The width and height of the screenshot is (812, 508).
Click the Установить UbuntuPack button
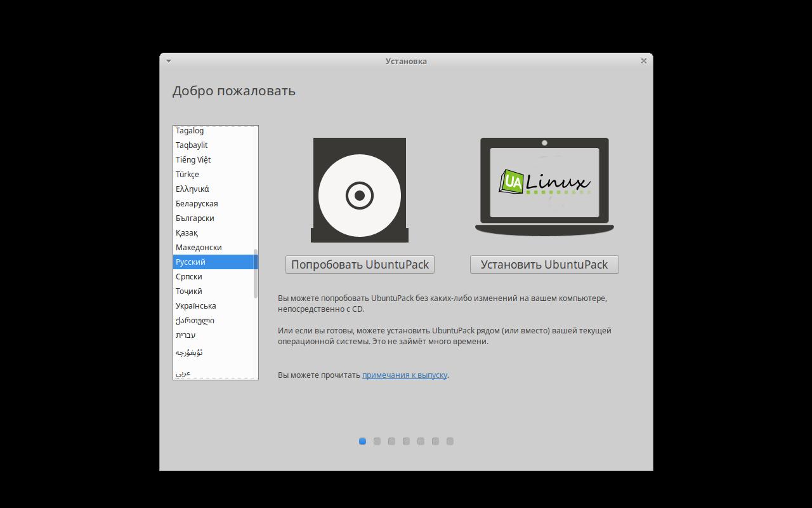point(544,265)
